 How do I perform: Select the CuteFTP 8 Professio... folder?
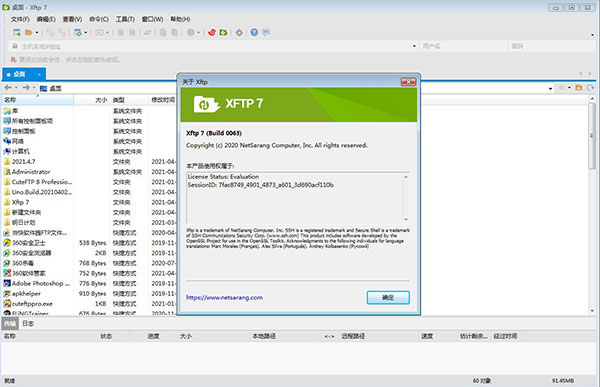tap(38, 182)
